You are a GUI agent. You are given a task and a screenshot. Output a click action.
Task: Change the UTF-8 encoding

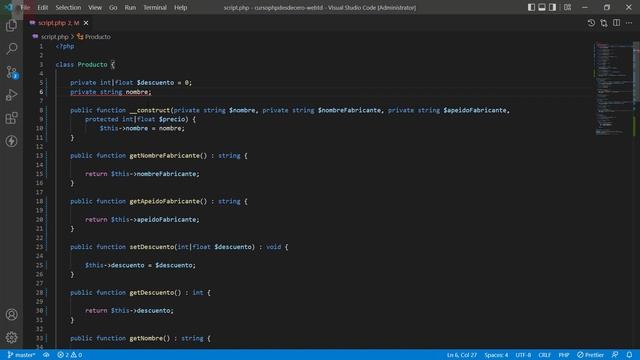(523, 355)
